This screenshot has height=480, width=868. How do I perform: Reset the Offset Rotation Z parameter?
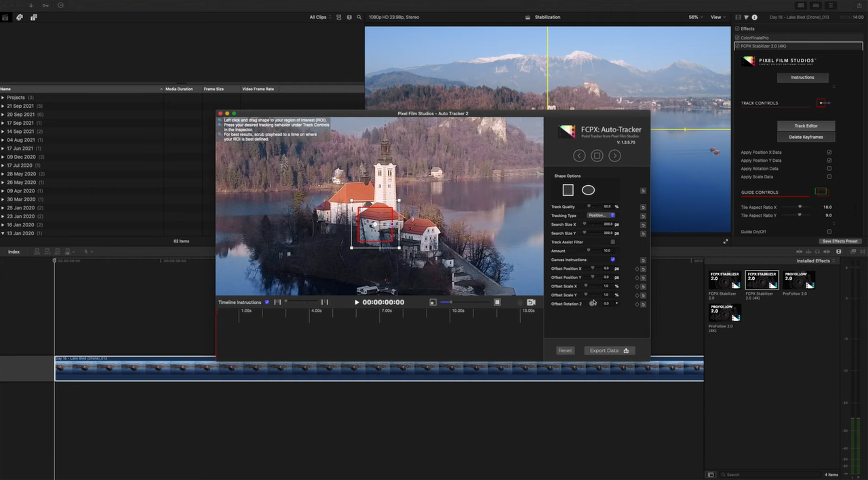tap(643, 304)
